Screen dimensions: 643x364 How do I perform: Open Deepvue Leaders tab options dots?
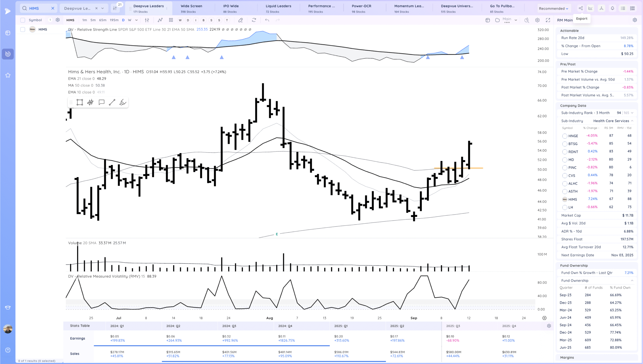167,8
